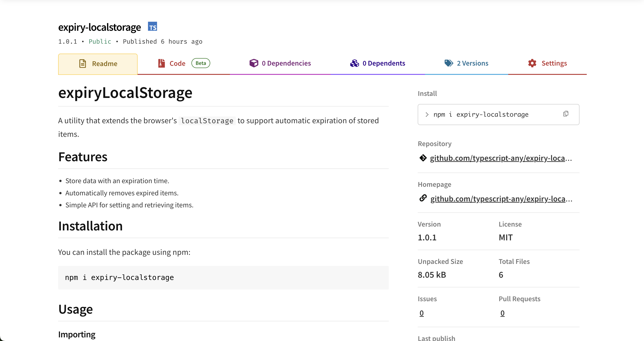This screenshot has height=341, width=644.
Task: Click the terminal prompt chevron icon
Action: pyautogui.click(x=427, y=115)
